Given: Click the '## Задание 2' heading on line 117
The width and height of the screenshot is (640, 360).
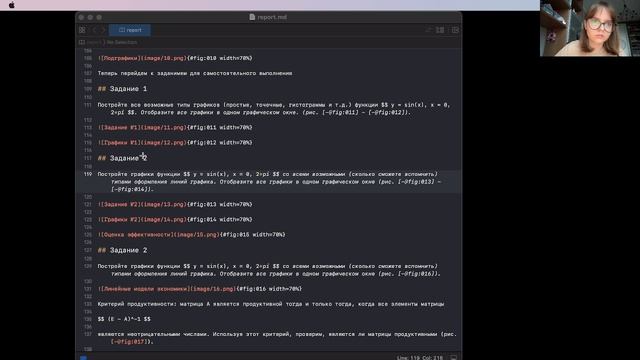Looking at the screenshot, I should [x=122, y=158].
